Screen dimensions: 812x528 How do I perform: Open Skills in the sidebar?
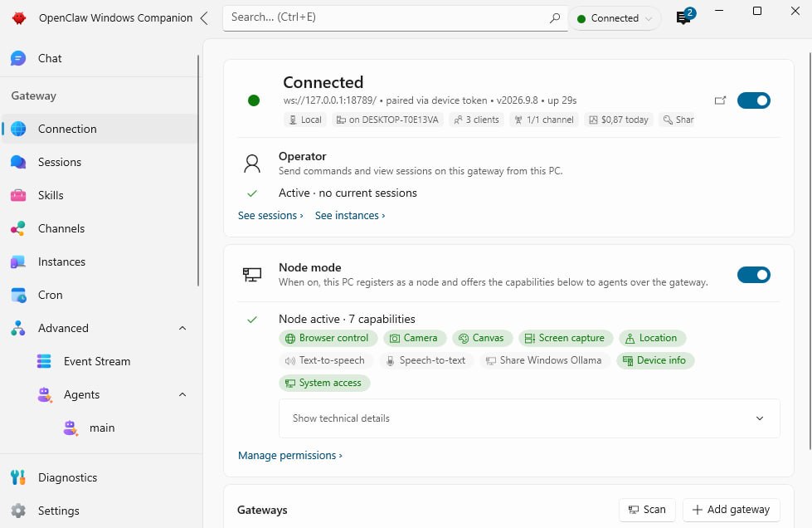(100, 195)
